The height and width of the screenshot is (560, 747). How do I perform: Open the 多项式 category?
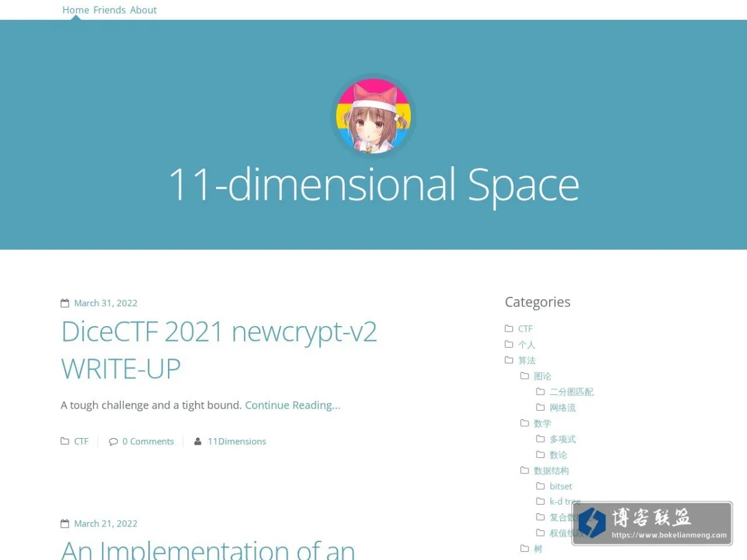tap(563, 439)
